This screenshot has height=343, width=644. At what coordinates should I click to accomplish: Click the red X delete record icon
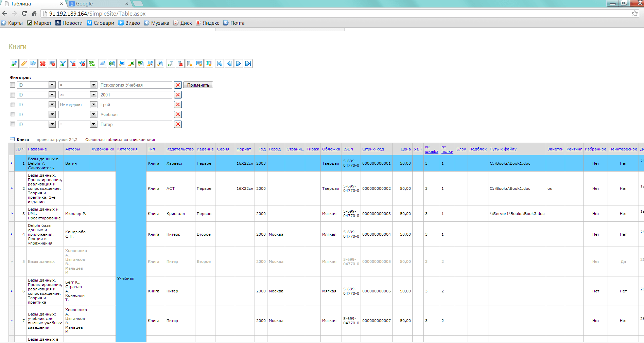[x=43, y=64]
